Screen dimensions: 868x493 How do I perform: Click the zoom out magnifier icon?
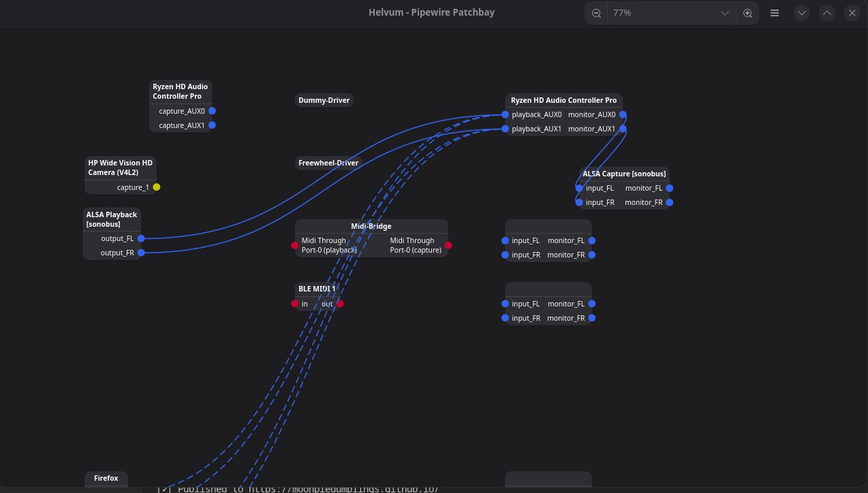click(x=596, y=13)
